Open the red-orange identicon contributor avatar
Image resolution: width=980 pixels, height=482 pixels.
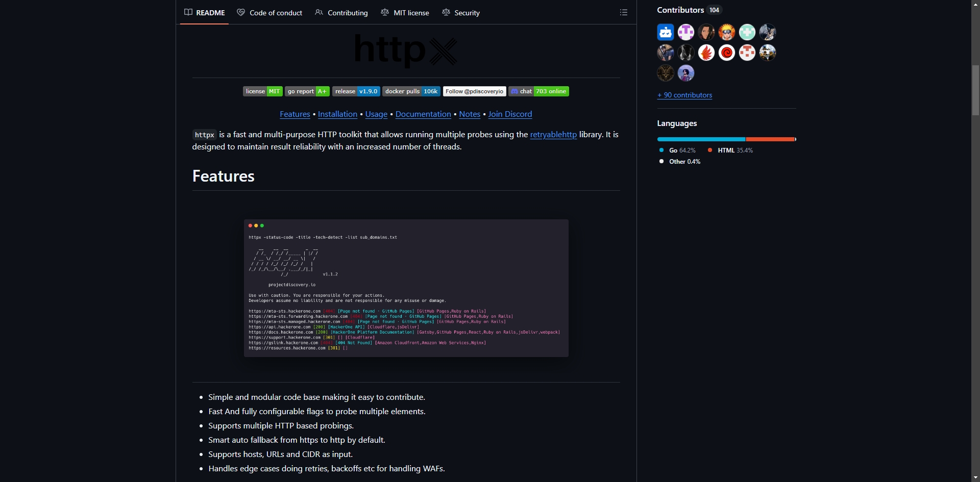pyautogui.click(x=747, y=53)
